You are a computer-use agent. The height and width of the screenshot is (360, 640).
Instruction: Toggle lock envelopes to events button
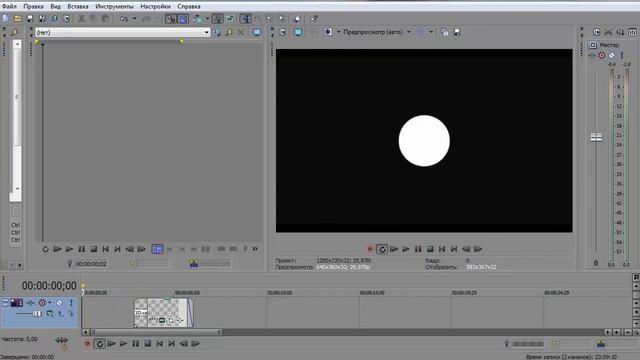218,19
